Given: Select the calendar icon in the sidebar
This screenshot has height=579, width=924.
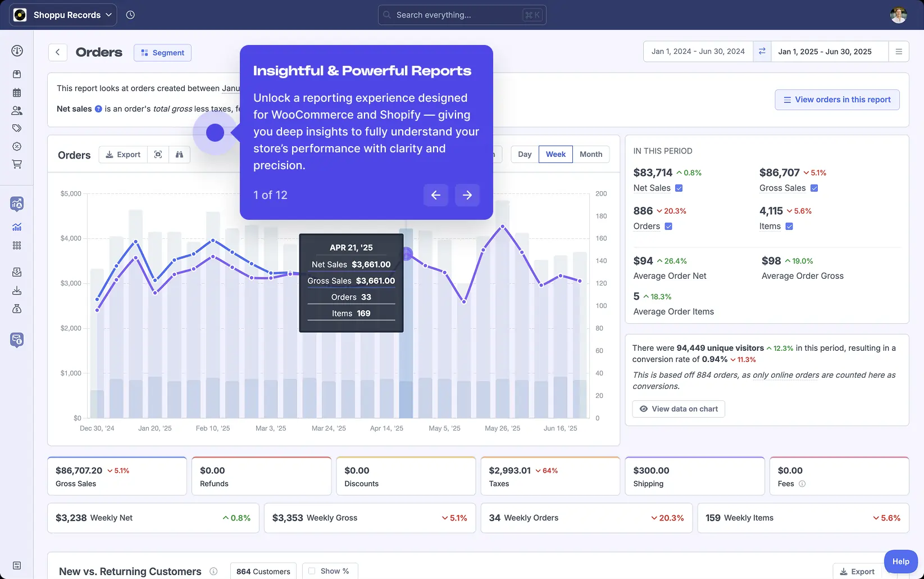Looking at the screenshot, I should [17, 92].
